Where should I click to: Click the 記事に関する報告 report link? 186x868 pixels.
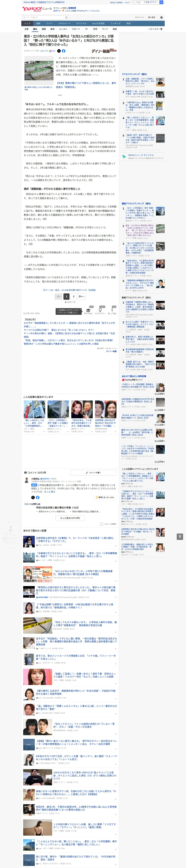click(x=31, y=313)
